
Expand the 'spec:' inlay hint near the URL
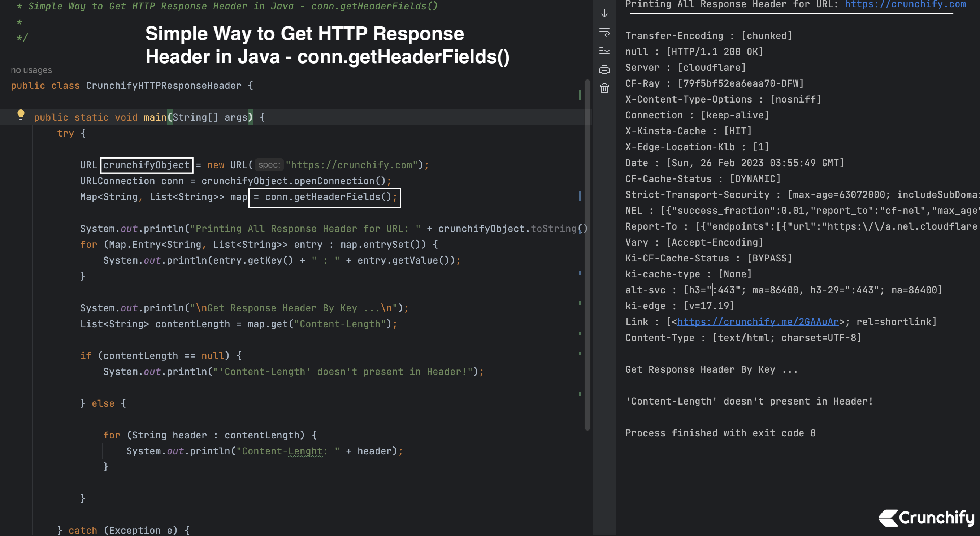click(269, 165)
